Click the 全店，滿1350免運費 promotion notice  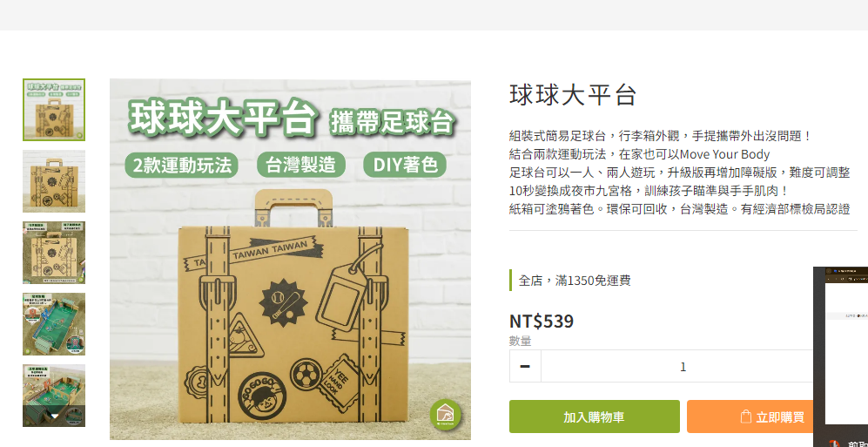pyautogui.click(x=575, y=281)
